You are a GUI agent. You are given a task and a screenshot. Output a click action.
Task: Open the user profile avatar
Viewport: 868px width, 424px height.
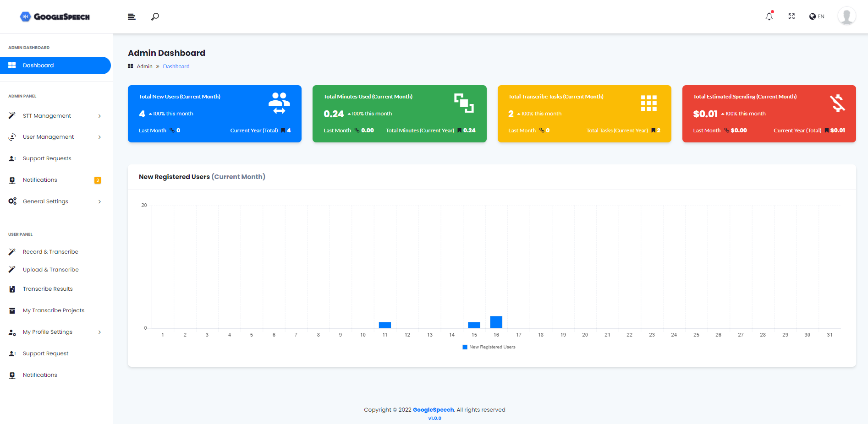click(846, 16)
